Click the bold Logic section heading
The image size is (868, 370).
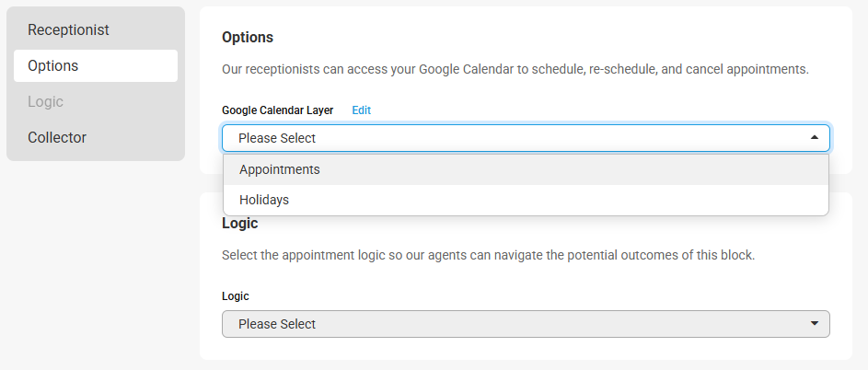(240, 224)
